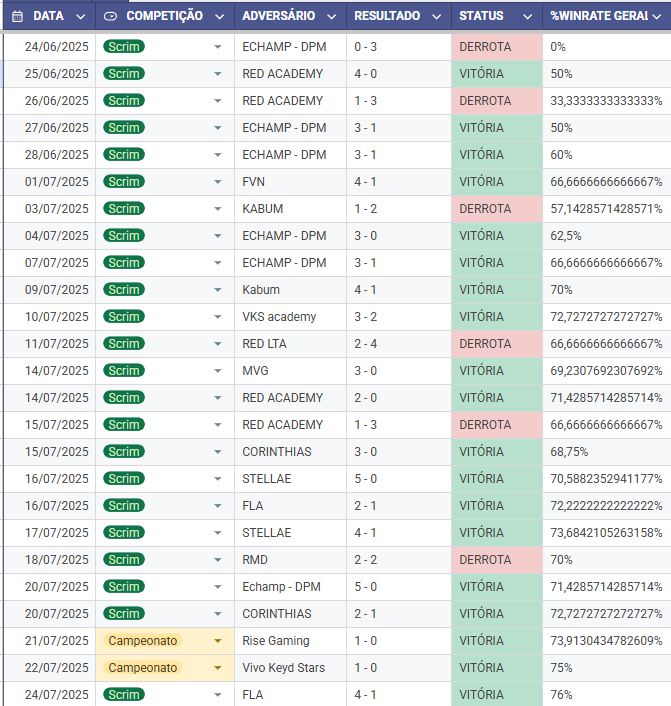671x706 pixels.
Task: Select the result cell 0 - 3
Action: (399, 47)
